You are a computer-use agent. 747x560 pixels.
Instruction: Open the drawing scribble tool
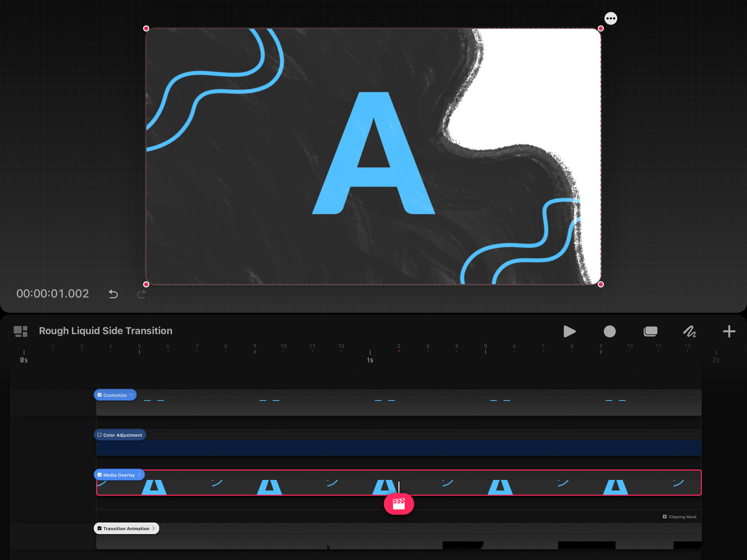click(x=690, y=331)
